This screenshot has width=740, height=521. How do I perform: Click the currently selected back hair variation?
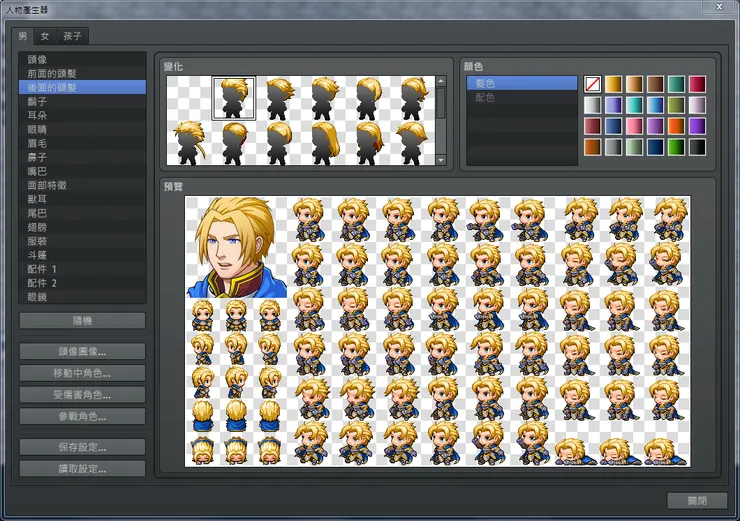click(234, 98)
